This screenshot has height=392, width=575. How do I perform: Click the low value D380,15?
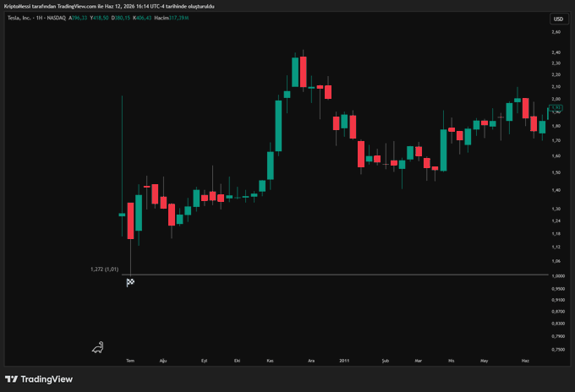[121, 18]
